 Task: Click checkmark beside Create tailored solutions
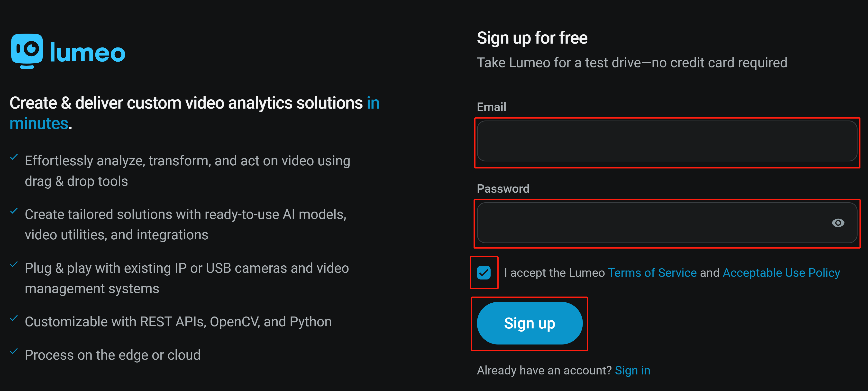[14, 211]
